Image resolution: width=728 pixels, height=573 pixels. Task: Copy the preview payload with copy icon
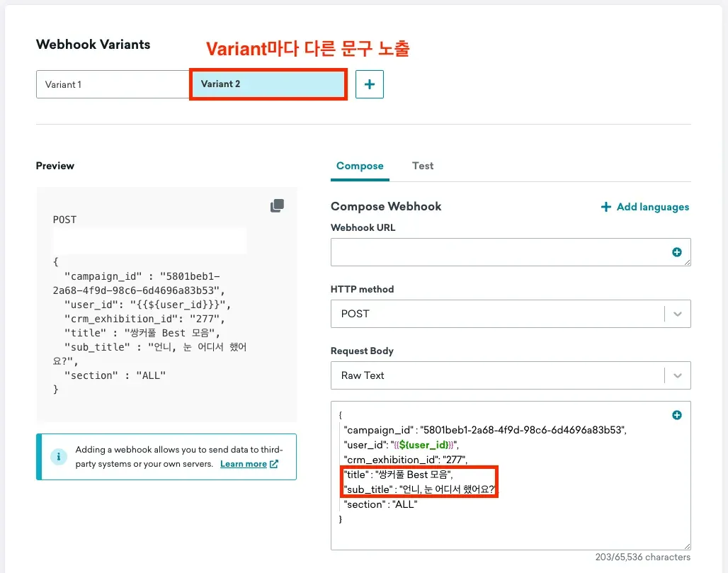tap(277, 205)
